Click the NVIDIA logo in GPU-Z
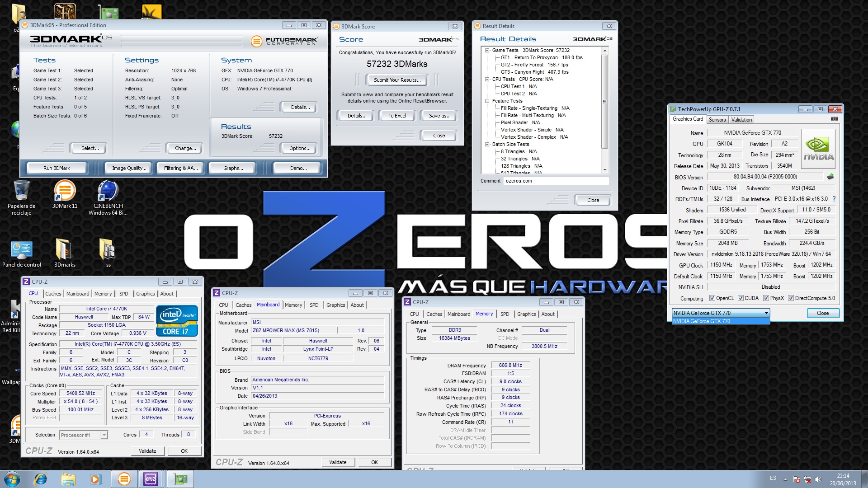 818,149
